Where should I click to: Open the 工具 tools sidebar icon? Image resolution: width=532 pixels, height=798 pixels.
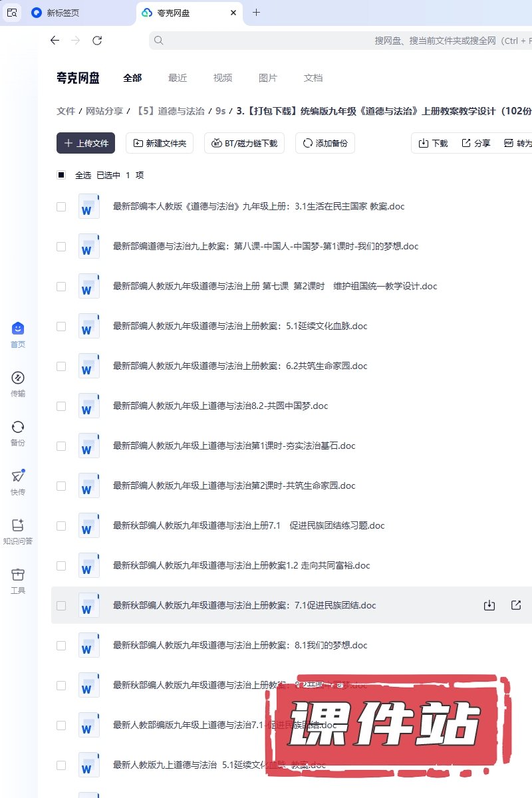tap(18, 580)
